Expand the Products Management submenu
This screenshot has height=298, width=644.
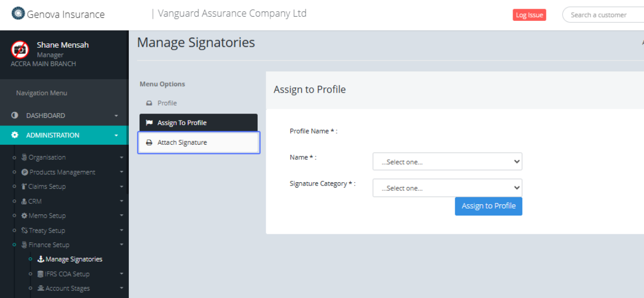(121, 172)
